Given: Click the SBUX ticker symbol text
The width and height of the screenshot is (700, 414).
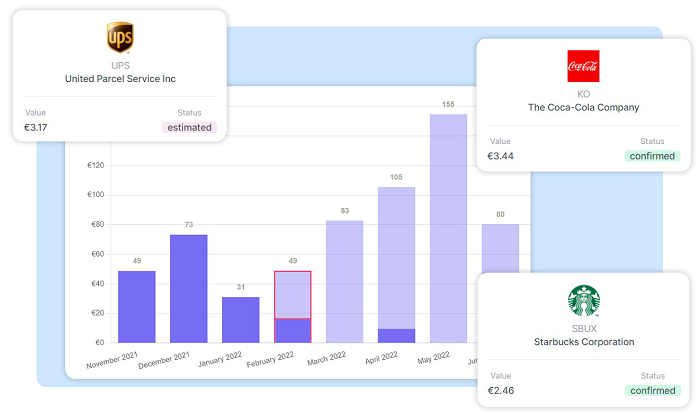Looking at the screenshot, I should pos(583,329).
